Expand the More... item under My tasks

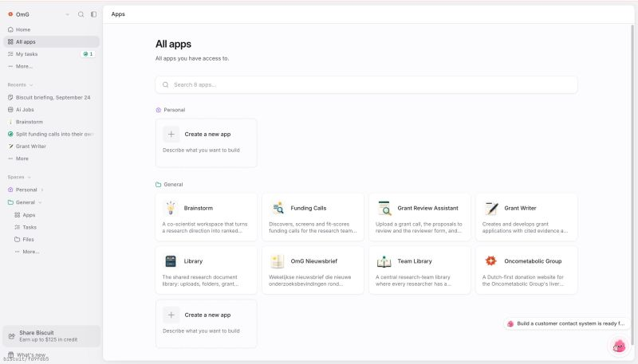[x=52, y=66]
